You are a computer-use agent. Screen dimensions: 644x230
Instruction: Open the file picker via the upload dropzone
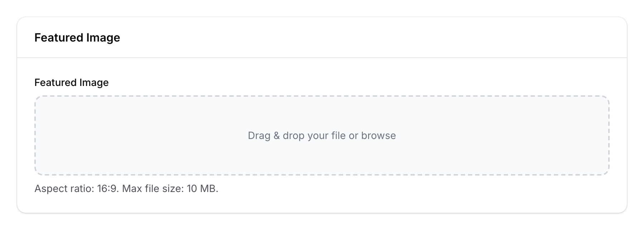click(322, 135)
